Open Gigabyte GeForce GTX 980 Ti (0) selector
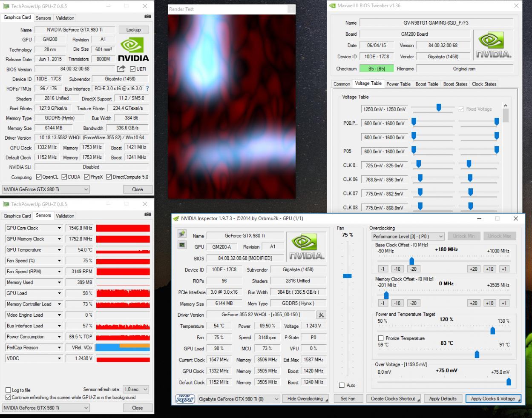The image size is (532, 418). click(x=239, y=399)
